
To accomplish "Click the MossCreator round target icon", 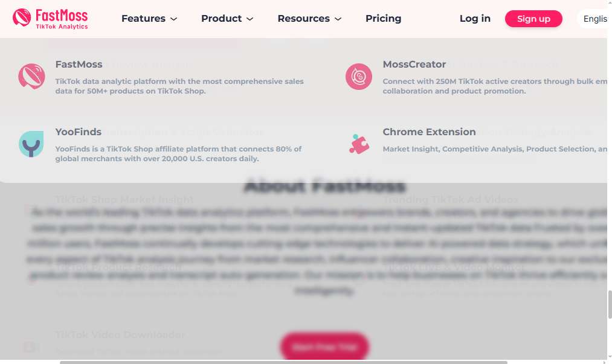I will (359, 77).
